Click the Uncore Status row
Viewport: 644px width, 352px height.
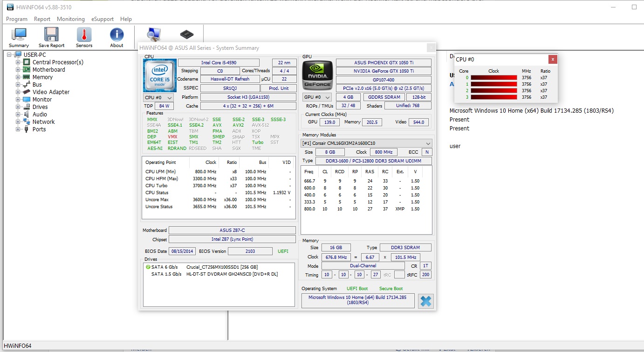tap(218, 207)
